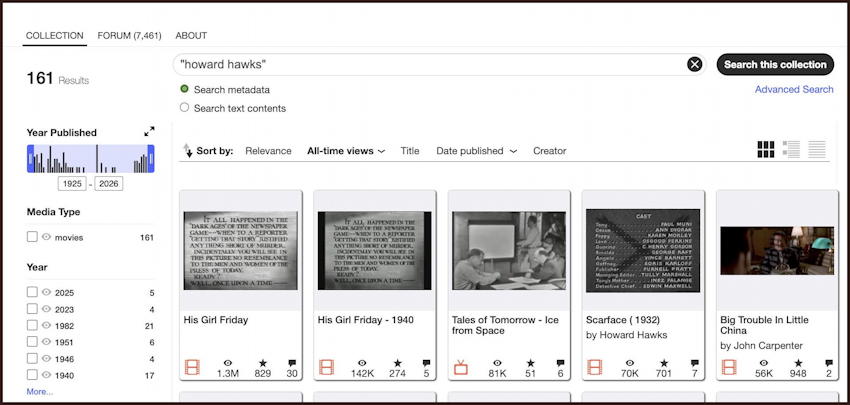Click the favorites star on His Girl Friday
This screenshot has width=850, height=405.
263,363
